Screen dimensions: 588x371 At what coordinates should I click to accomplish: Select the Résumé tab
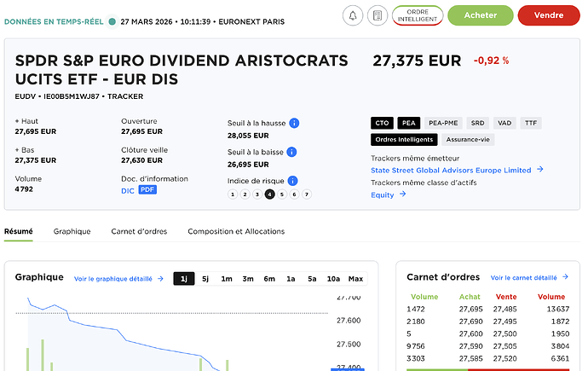pyautogui.click(x=19, y=231)
